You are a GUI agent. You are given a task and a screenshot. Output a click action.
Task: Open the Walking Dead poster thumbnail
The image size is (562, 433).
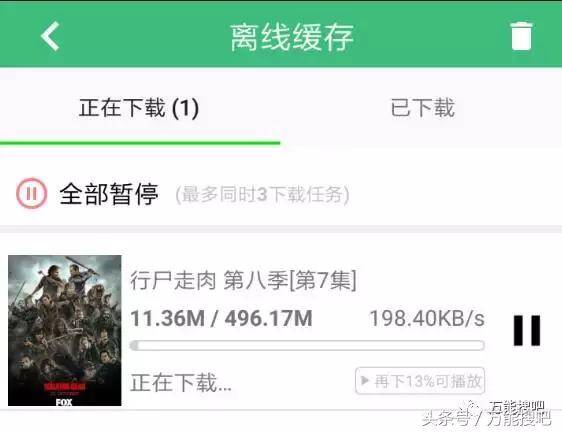pos(65,330)
